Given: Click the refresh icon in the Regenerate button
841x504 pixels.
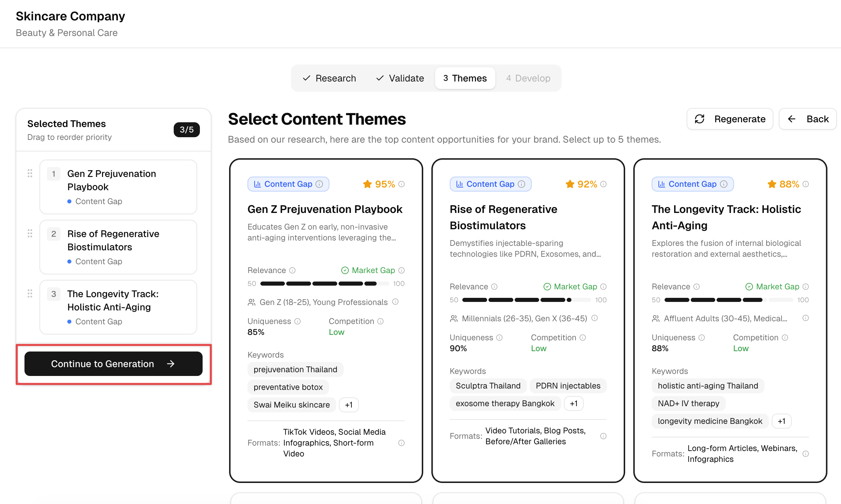Looking at the screenshot, I should click(700, 119).
